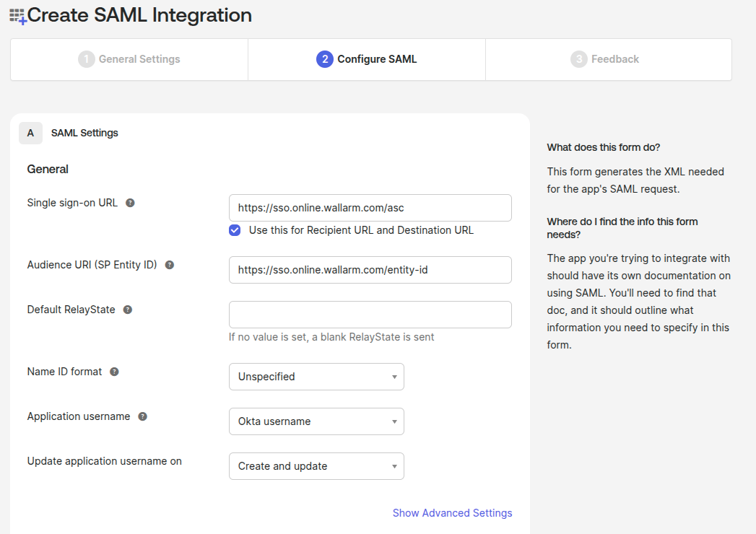The image size is (756, 534).
Task: Open help for Application username setting
Action: click(142, 416)
